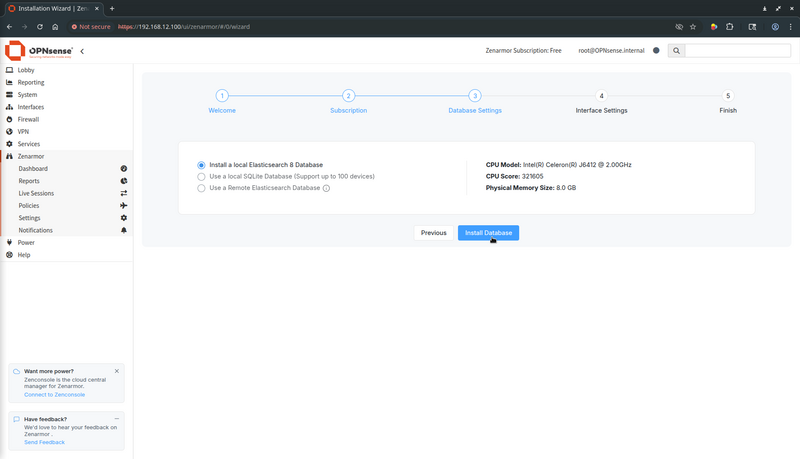Go to wizard step 2 Subscription
The image size is (800, 459).
click(348, 95)
